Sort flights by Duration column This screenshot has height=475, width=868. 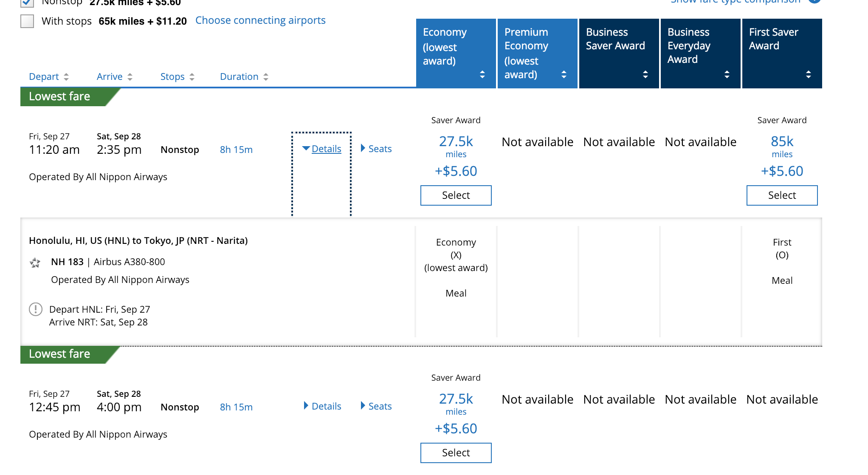click(x=244, y=76)
